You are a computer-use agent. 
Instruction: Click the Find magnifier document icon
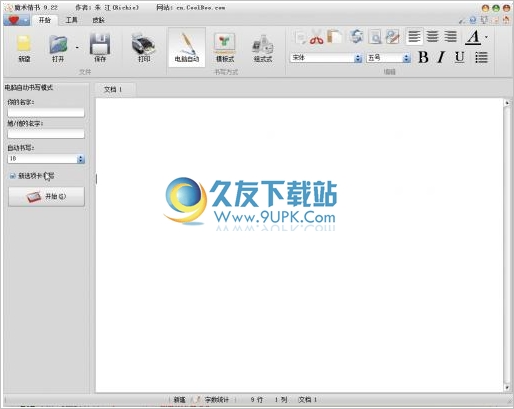coord(375,37)
